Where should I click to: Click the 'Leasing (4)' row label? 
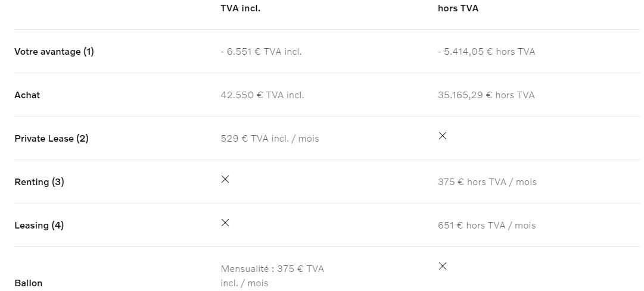pyautogui.click(x=39, y=226)
